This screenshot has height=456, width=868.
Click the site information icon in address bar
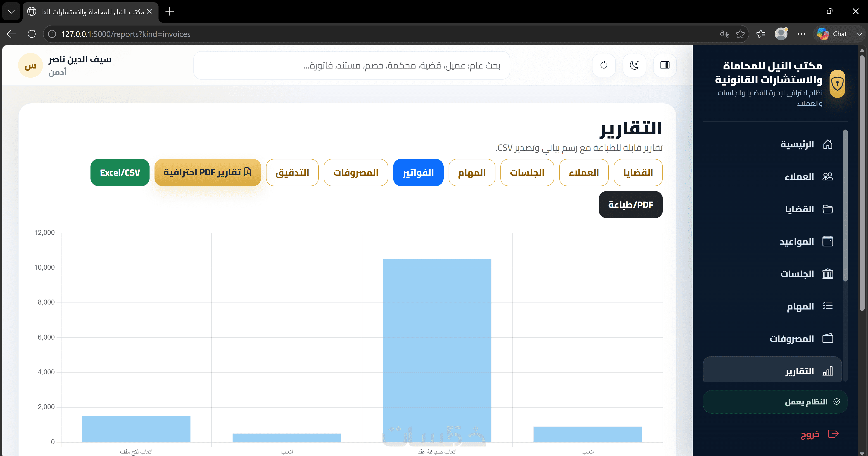tap(52, 34)
